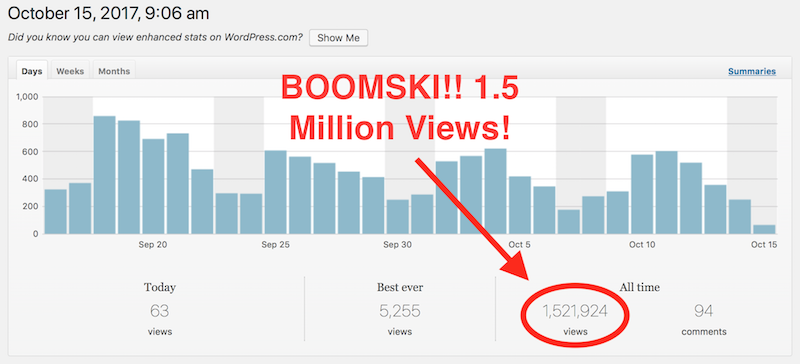Click the Show Me button

(x=338, y=38)
